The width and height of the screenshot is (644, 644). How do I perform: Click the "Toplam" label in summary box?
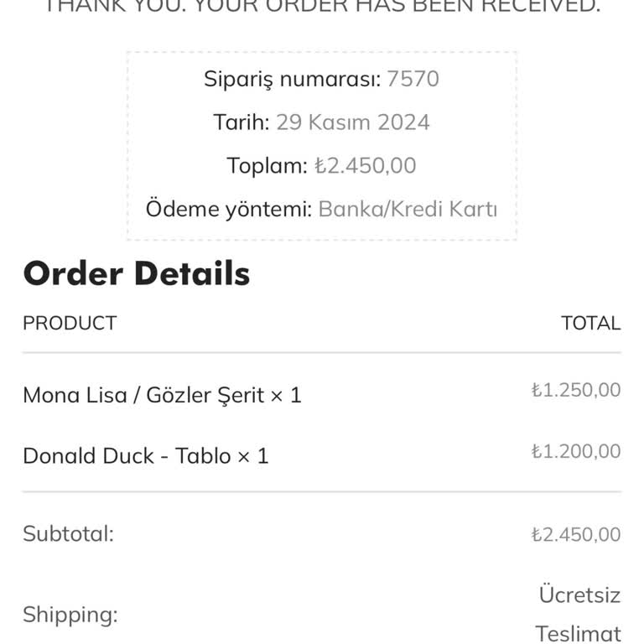267,166
